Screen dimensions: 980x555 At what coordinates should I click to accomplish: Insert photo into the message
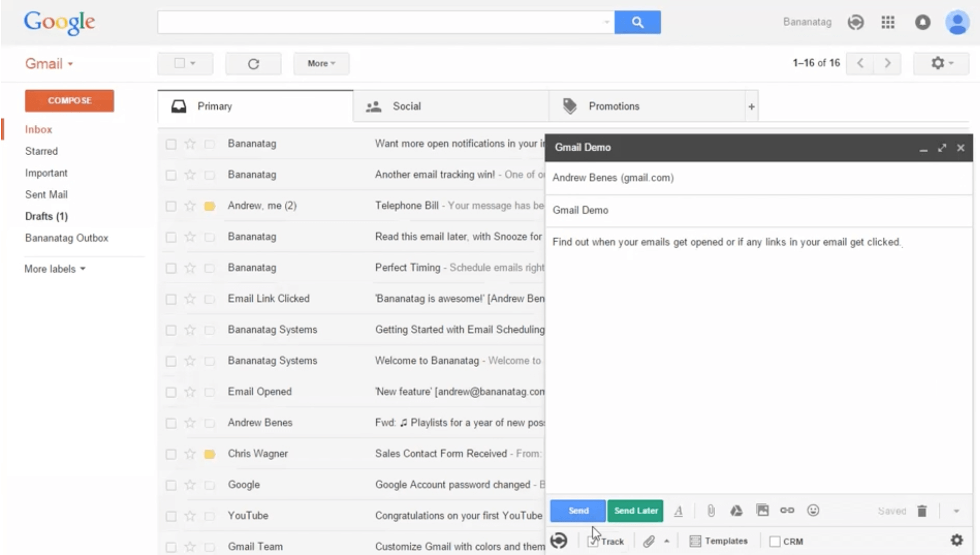click(762, 510)
